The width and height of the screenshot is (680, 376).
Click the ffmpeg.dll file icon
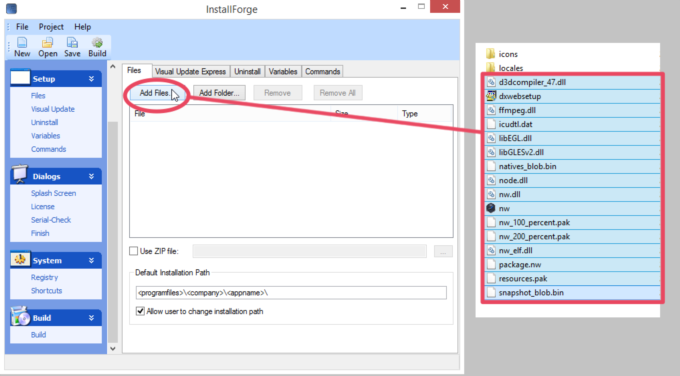[x=491, y=110]
